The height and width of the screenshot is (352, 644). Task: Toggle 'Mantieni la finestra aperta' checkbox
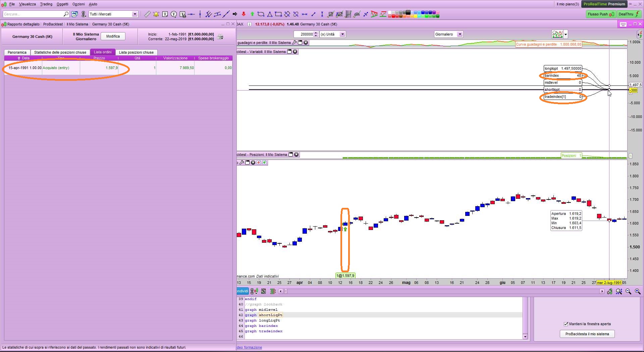tap(566, 324)
